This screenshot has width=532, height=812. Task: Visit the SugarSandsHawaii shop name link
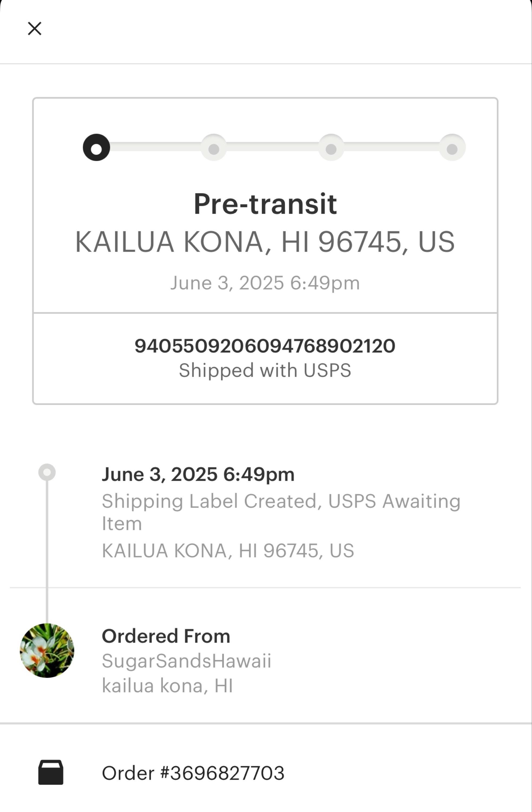pos(187,661)
